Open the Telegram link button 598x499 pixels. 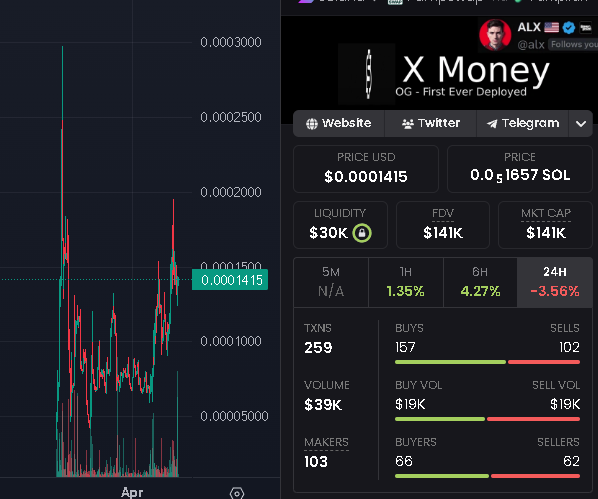(522, 123)
